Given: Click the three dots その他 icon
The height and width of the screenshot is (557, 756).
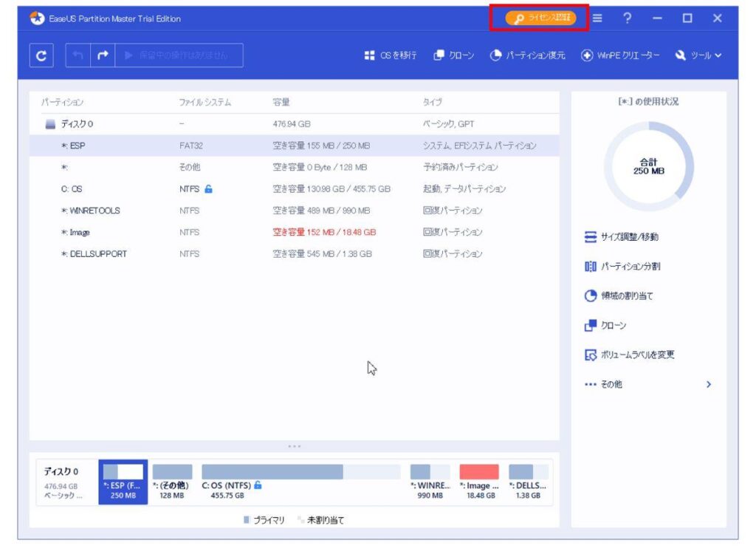Looking at the screenshot, I should point(590,384).
